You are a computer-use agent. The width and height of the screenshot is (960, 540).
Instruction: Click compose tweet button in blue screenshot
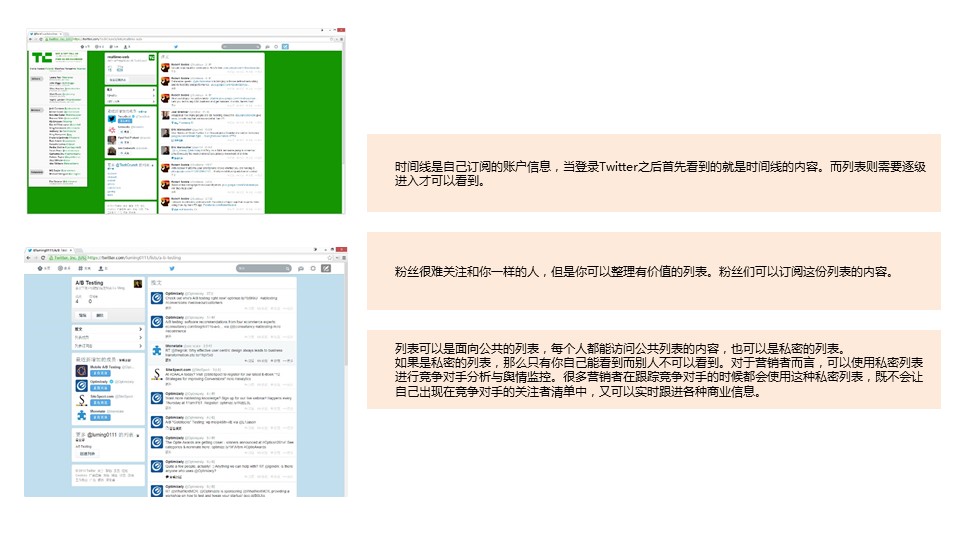[326, 269]
